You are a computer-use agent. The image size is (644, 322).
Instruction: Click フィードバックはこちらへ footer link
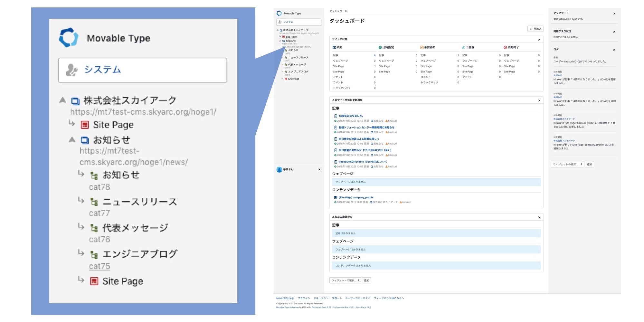tap(389, 298)
